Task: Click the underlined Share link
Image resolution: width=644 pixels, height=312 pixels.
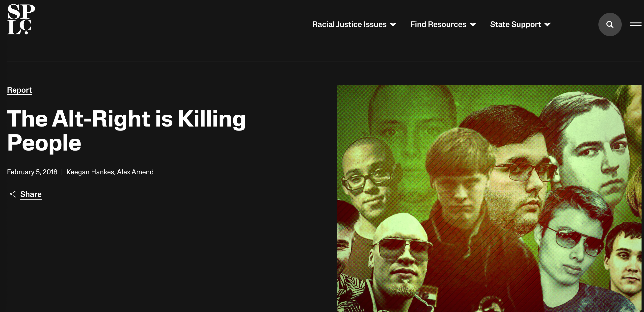Action: [x=31, y=194]
